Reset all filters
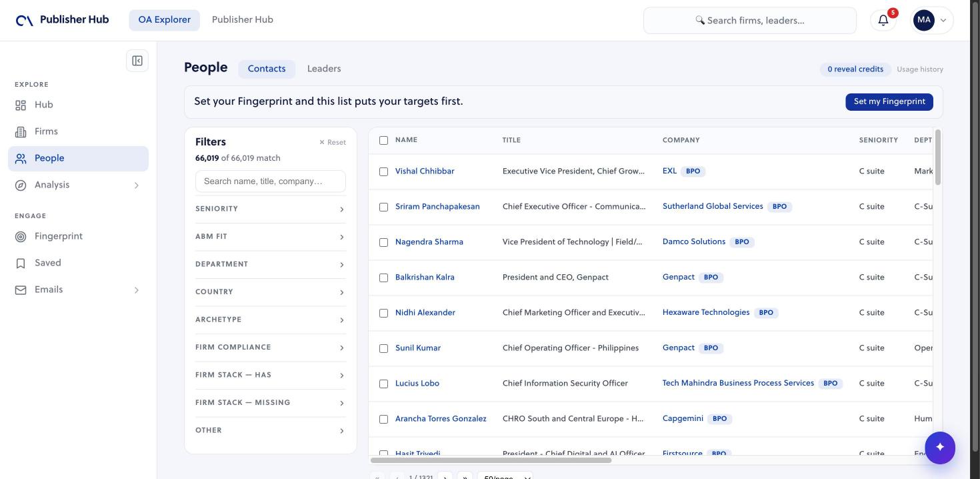The width and height of the screenshot is (980, 479). (x=333, y=142)
